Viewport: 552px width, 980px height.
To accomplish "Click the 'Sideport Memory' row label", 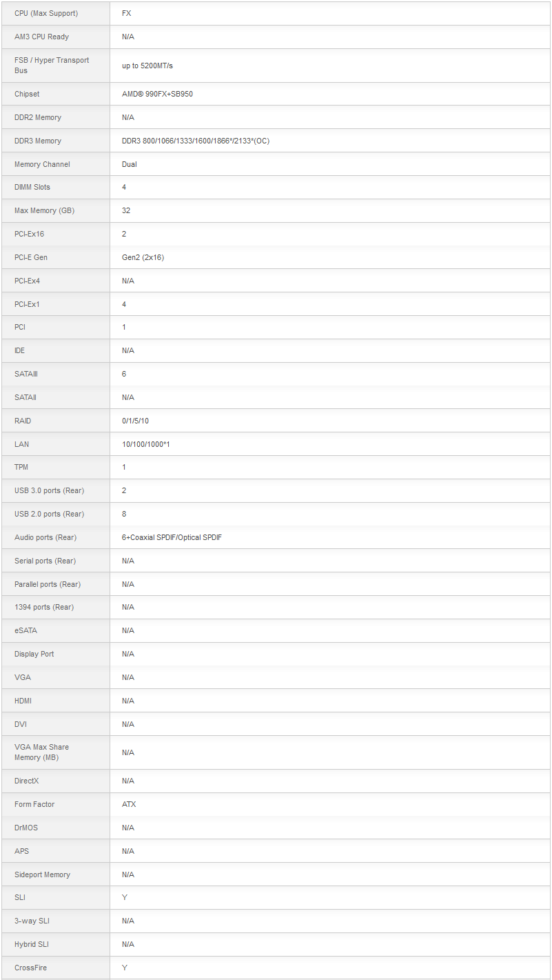I will [x=42, y=874].
